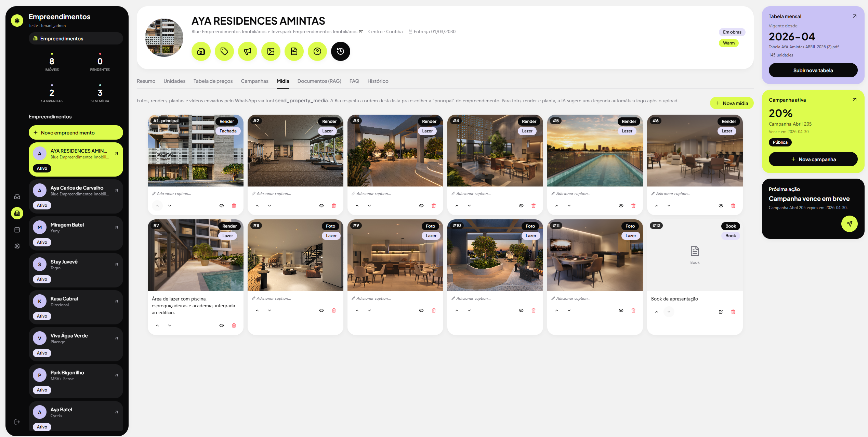This screenshot has width=868, height=437.
Task: Click the calendar icon in left rail
Action: pyautogui.click(x=17, y=230)
